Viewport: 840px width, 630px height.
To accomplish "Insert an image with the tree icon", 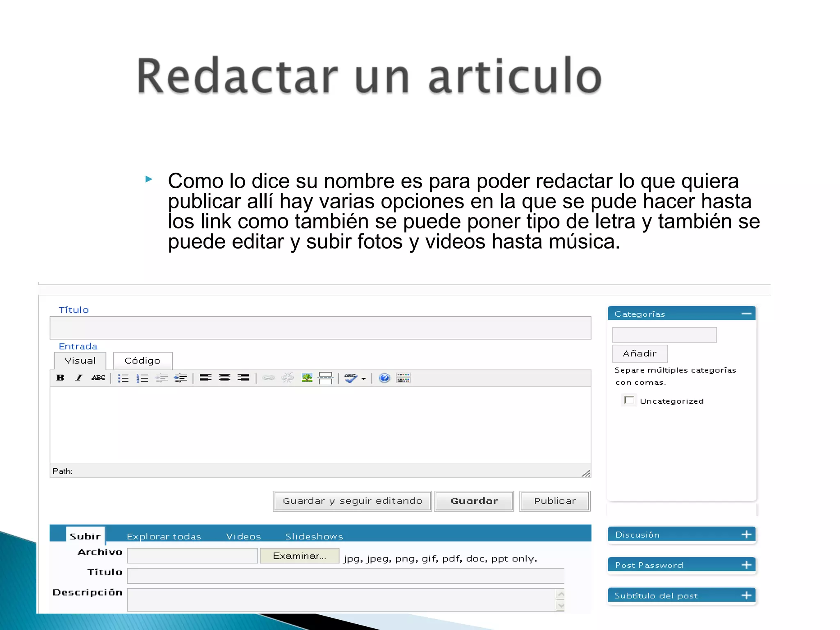I will pos(307,378).
